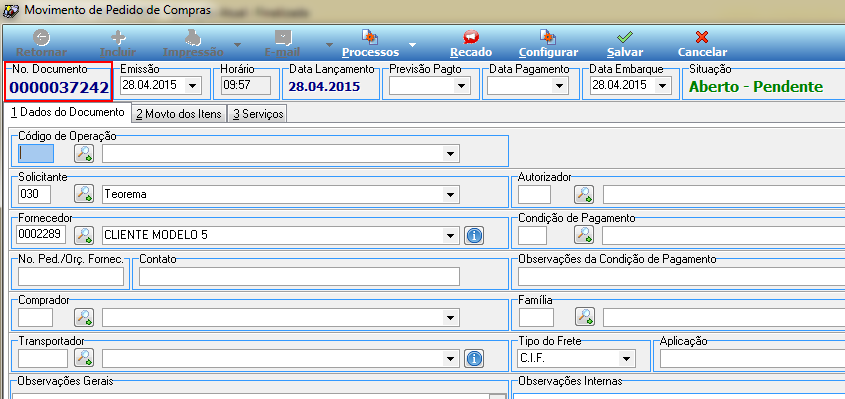The image size is (845, 399).
Task: Open the Transportador search lookup icon
Action: (x=84, y=358)
